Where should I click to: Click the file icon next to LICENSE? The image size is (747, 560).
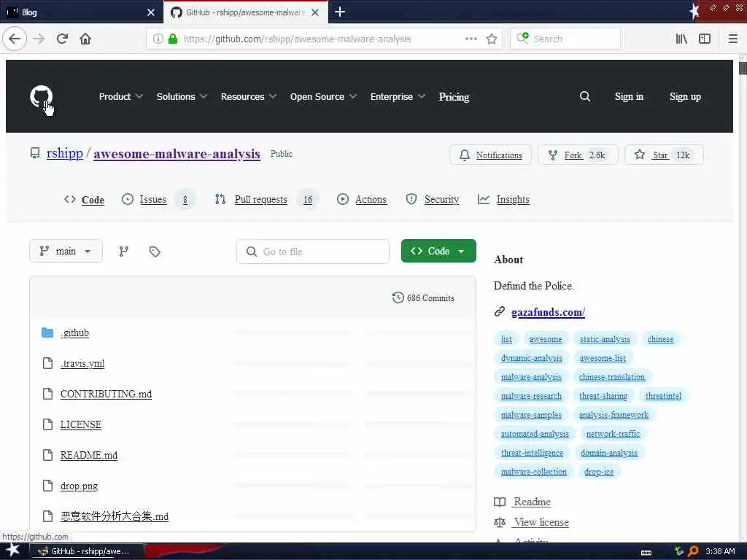coord(47,424)
